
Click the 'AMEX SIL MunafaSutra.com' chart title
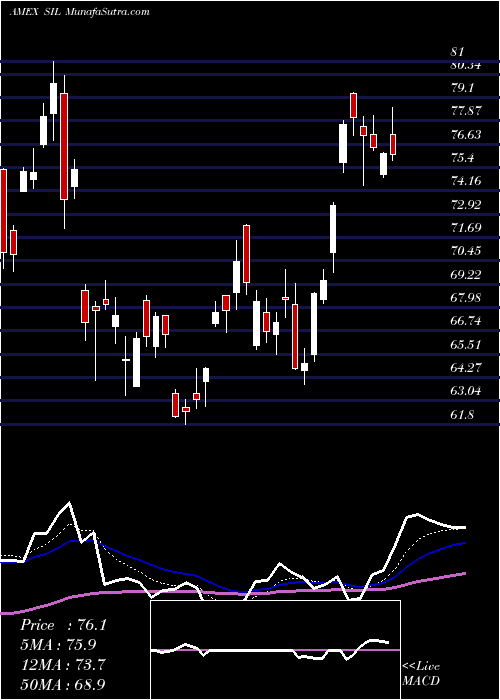(x=79, y=12)
